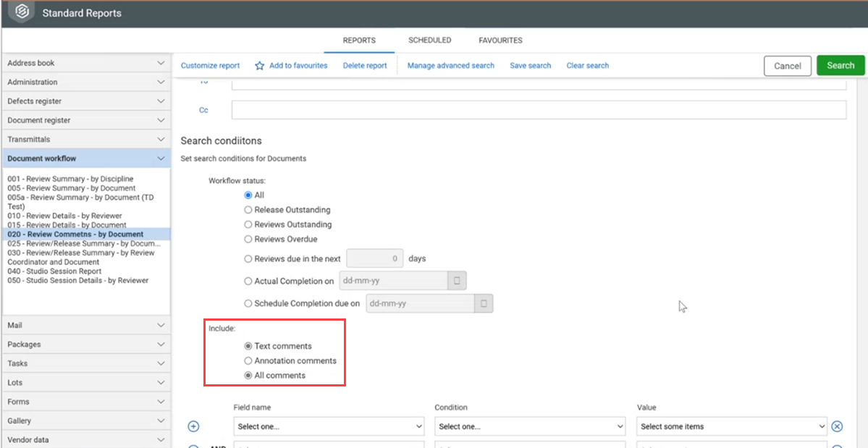Image resolution: width=868 pixels, height=448 pixels.
Task: Click the Cc input field
Action: pos(539,109)
